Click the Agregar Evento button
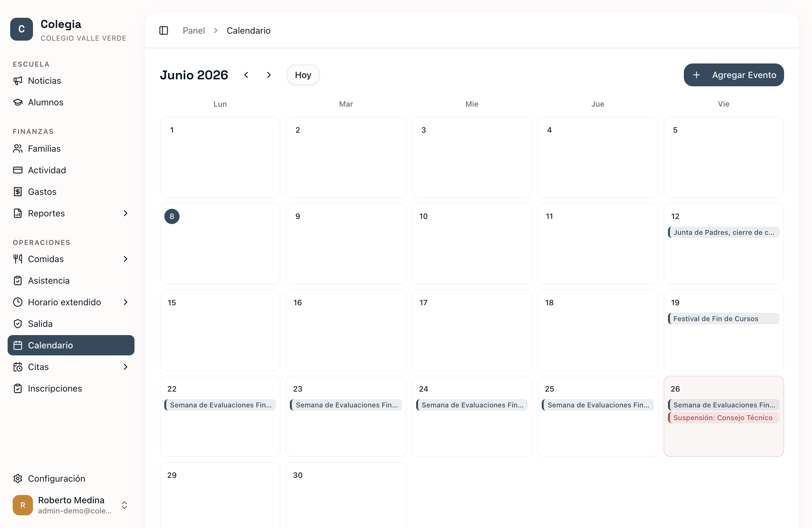The height and width of the screenshot is (528, 812). coord(734,75)
